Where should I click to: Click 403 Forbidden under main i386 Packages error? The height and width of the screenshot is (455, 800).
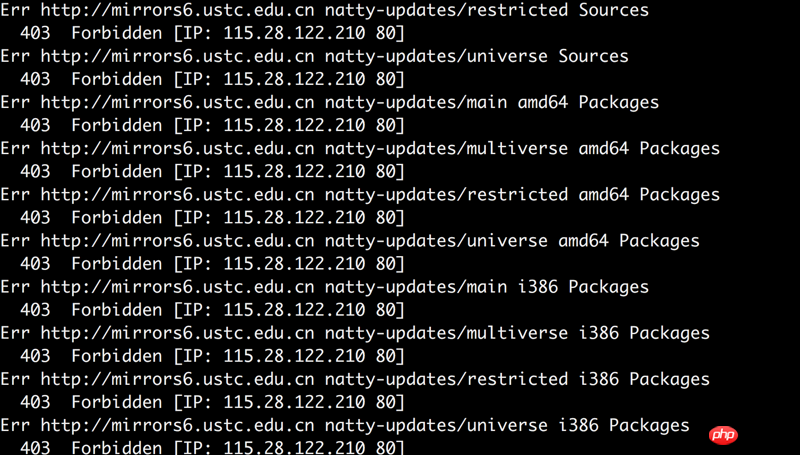pyautogui.click(x=91, y=310)
